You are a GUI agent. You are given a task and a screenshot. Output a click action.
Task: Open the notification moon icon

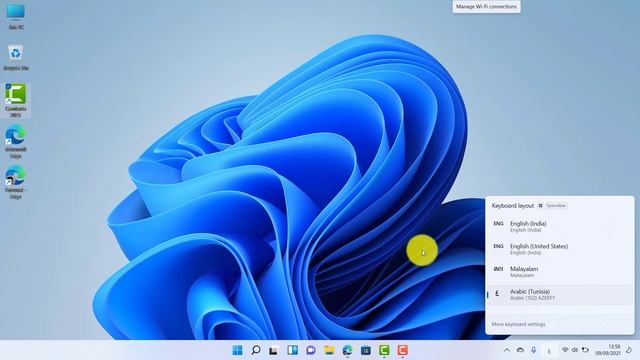point(629,350)
